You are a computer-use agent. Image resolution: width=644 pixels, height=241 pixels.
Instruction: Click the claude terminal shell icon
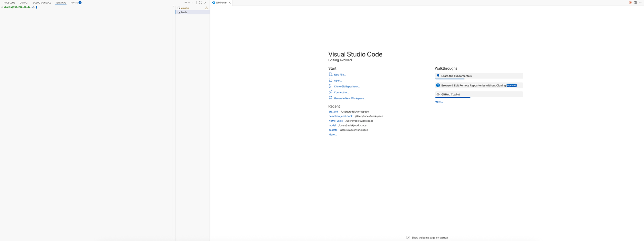pos(179,8)
